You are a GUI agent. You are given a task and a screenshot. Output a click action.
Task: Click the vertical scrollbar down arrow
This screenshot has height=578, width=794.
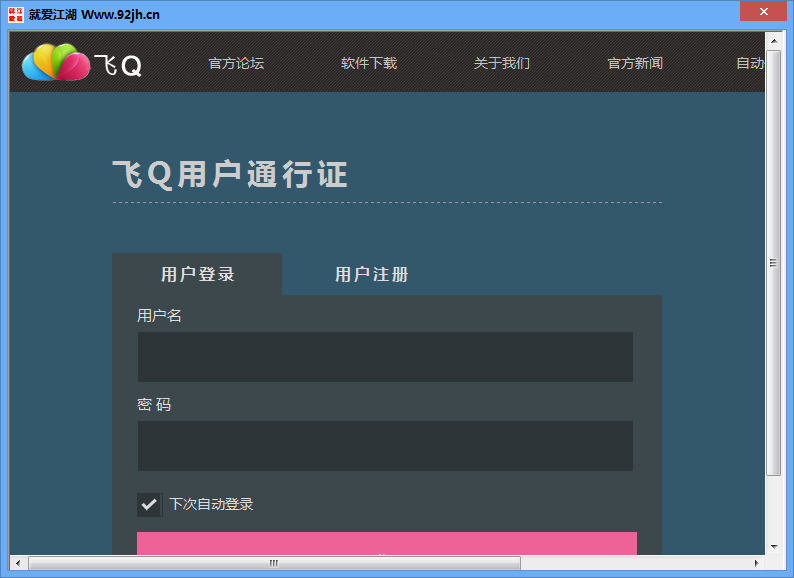(773, 547)
